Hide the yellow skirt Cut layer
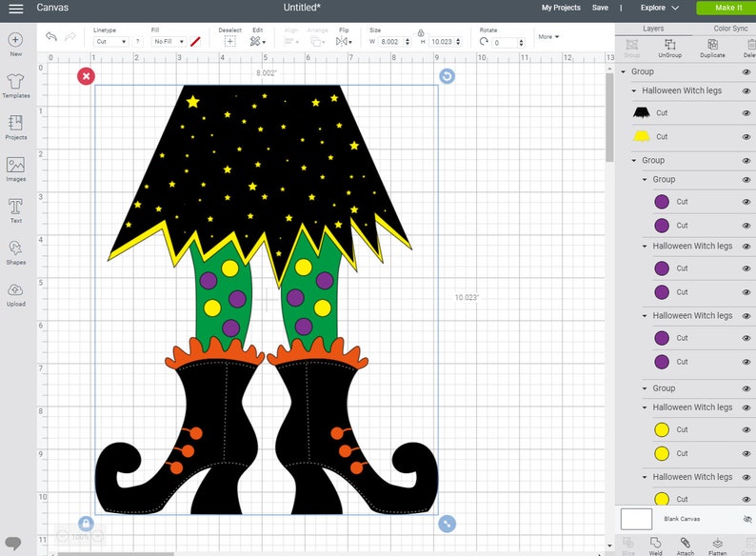 click(x=746, y=137)
